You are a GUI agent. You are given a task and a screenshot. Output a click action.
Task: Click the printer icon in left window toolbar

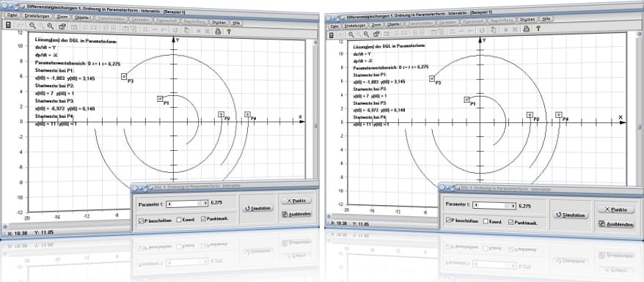[218, 31]
